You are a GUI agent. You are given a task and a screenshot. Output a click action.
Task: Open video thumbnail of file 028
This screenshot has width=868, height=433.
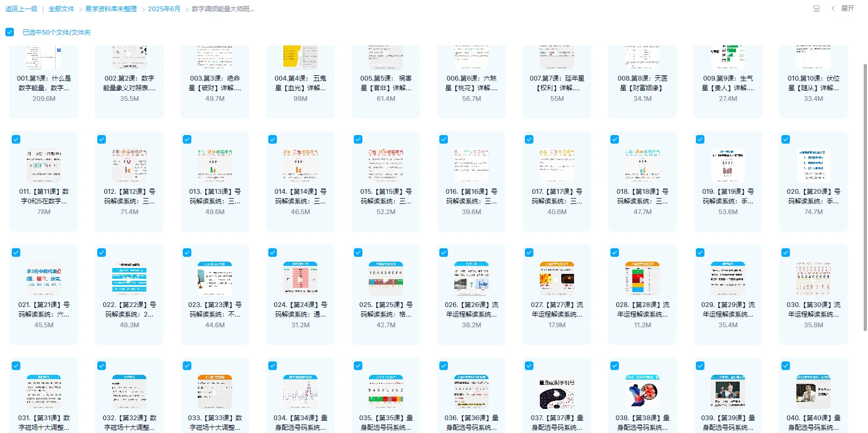click(642, 279)
